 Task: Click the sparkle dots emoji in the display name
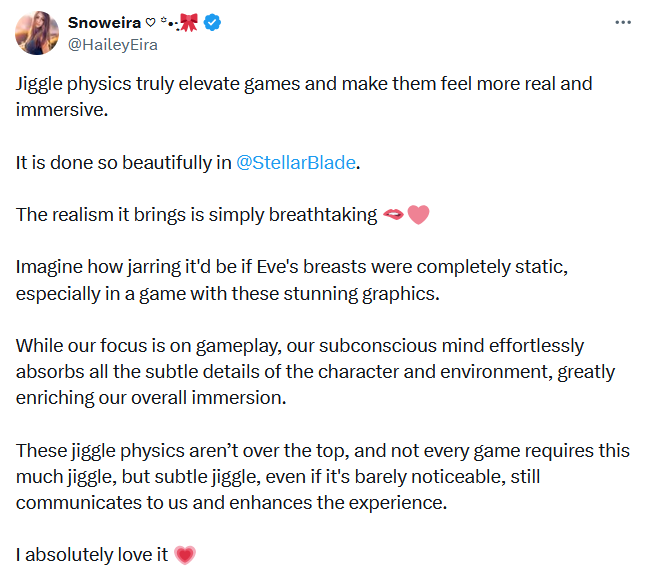pyautogui.click(x=168, y=23)
